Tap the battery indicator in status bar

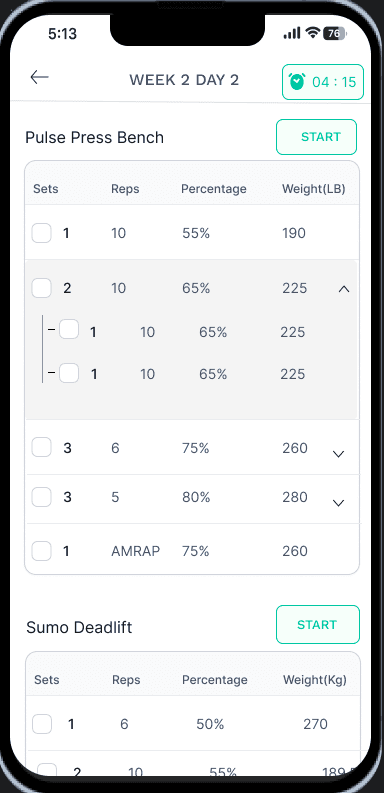[x=334, y=34]
